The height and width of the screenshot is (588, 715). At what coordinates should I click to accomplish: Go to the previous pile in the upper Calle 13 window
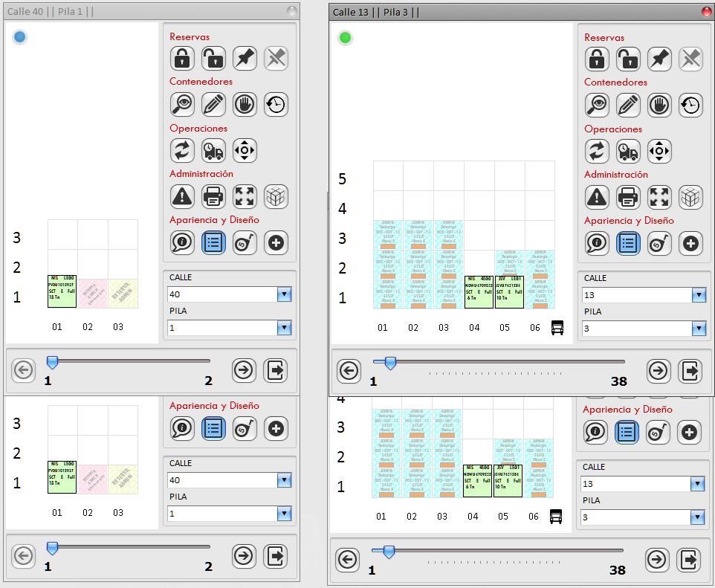click(349, 371)
